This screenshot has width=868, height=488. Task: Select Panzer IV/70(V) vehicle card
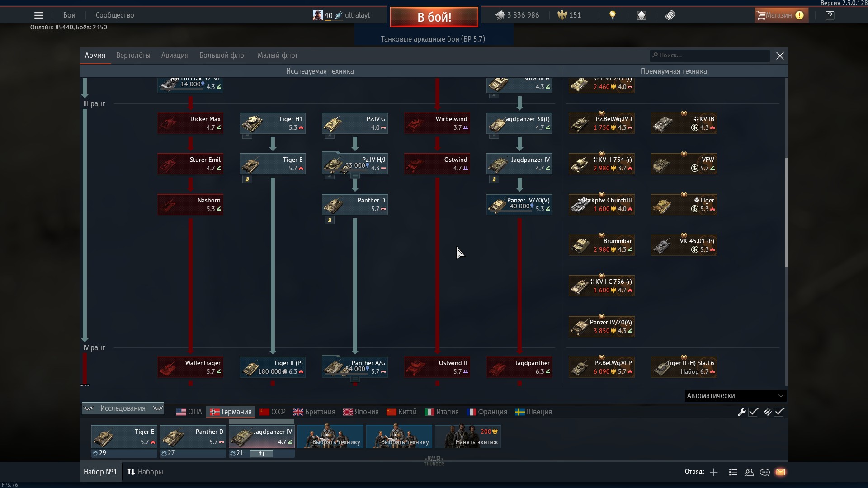click(x=519, y=205)
